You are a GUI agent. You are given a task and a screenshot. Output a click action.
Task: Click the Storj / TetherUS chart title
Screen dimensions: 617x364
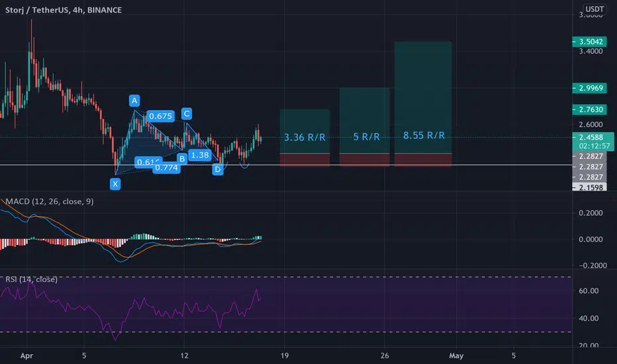[64, 10]
